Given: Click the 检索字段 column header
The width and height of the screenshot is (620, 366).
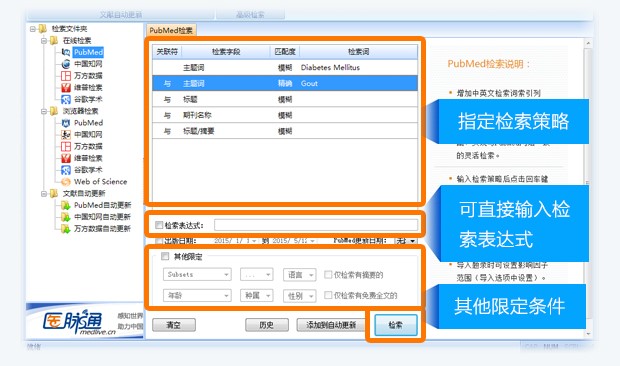Looking at the screenshot, I should coord(226,52).
